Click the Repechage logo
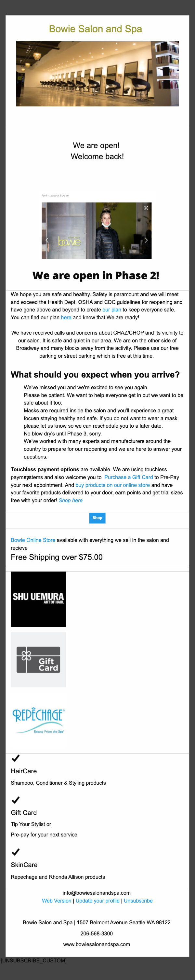 coord(38,720)
